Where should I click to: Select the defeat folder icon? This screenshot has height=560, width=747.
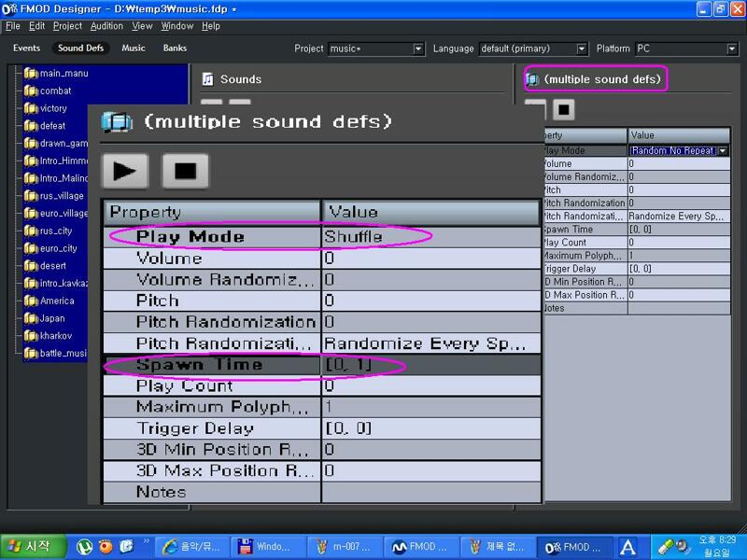click(31, 126)
